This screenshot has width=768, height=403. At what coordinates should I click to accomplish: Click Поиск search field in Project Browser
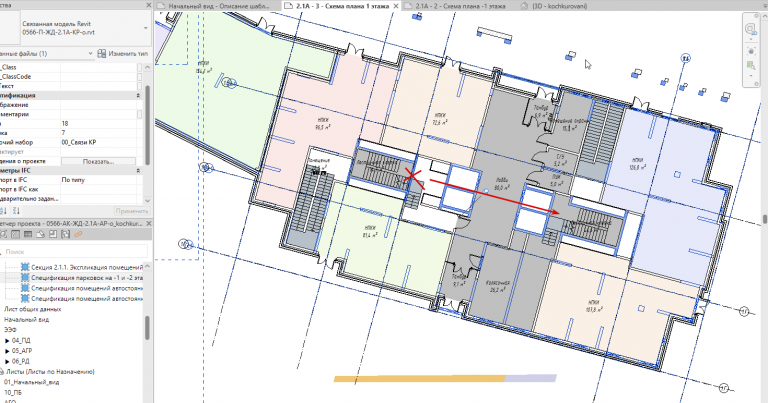73,252
